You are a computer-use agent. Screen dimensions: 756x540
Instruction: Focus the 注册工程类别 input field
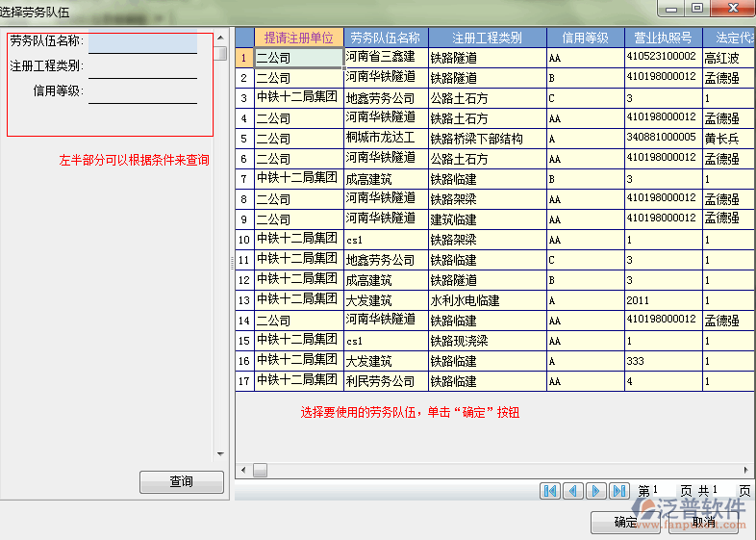(x=142, y=67)
